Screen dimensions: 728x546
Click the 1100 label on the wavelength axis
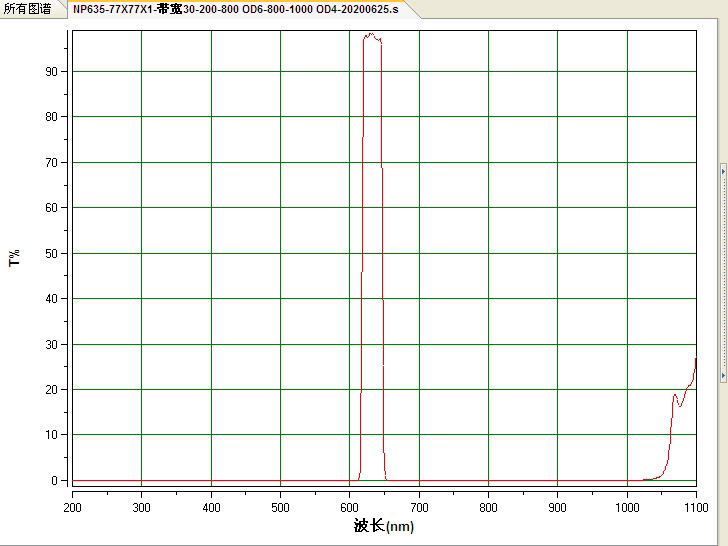click(x=696, y=507)
